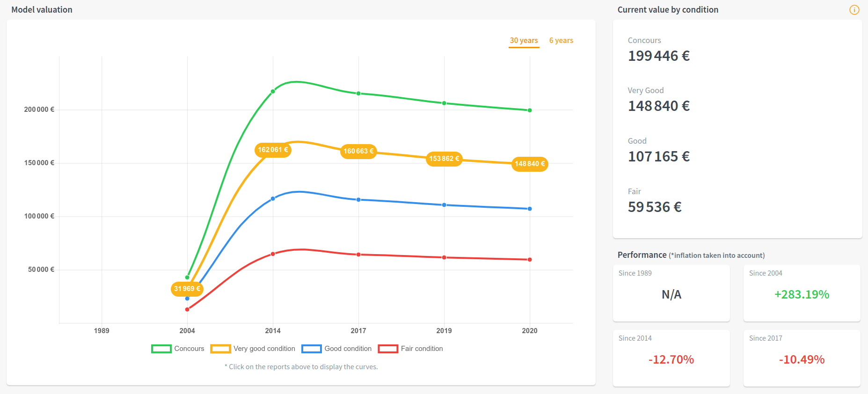
Task: Click the 2020 x-axis label
Action: click(530, 331)
